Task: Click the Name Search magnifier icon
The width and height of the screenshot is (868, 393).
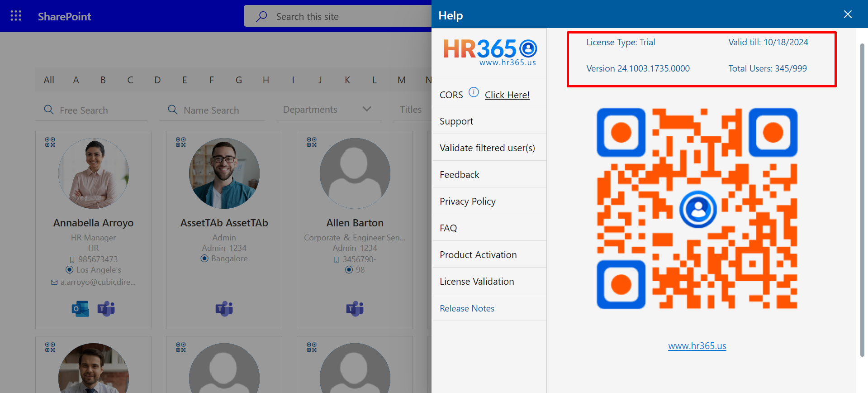Action: click(173, 110)
